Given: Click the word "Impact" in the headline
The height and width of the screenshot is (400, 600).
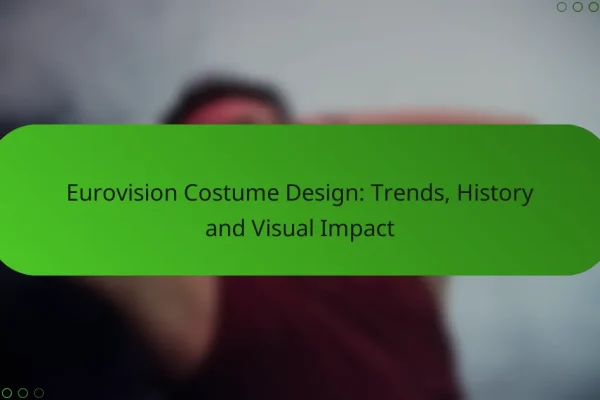Looking at the screenshot, I should pyautogui.click(x=358, y=228).
